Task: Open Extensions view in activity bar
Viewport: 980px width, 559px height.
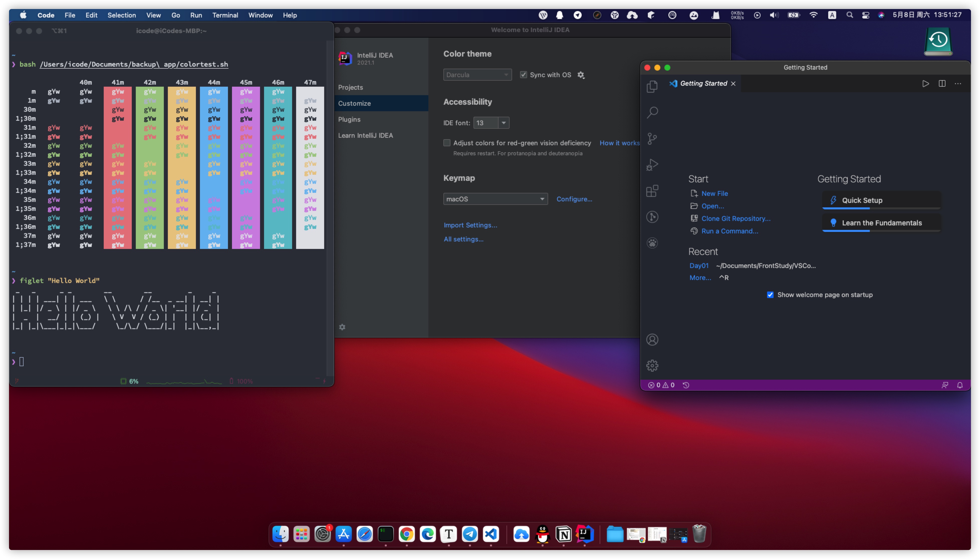Action: click(652, 191)
